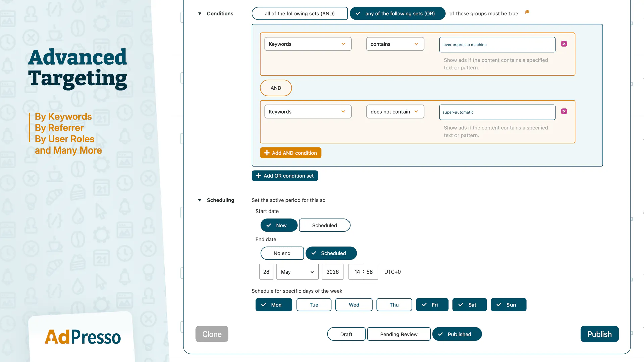Set ad status to Pending Review
The height and width of the screenshot is (362, 644).
pyautogui.click(x=399, y=334)
